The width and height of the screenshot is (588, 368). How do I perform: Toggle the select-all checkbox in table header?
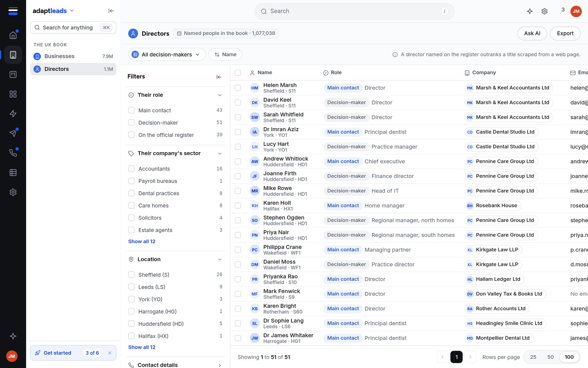coord(238,73)
